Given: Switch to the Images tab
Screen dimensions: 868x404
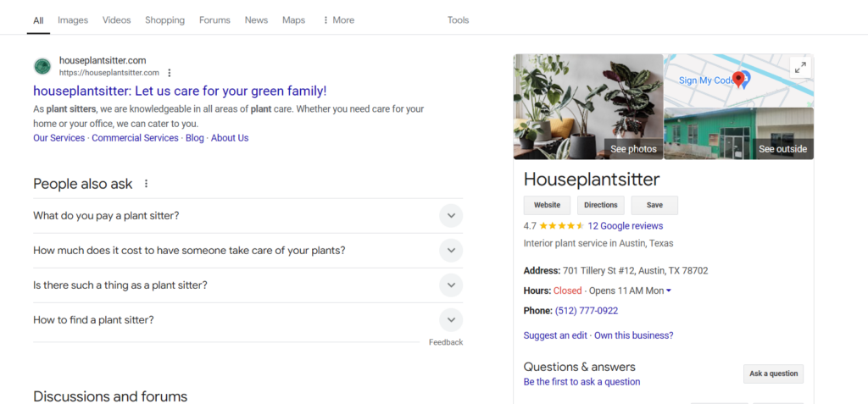Looking at the screenshot, I should point(73,20).
